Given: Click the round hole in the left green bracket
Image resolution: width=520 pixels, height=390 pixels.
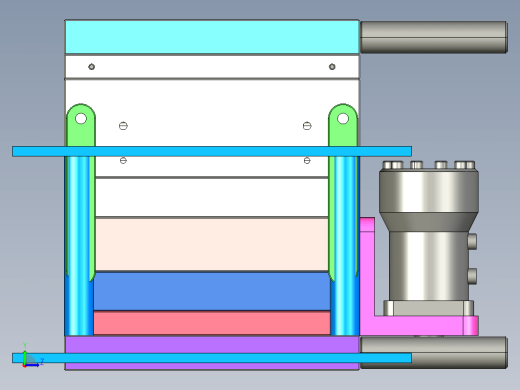Looking at the screenshot, I should pos(81,118).
